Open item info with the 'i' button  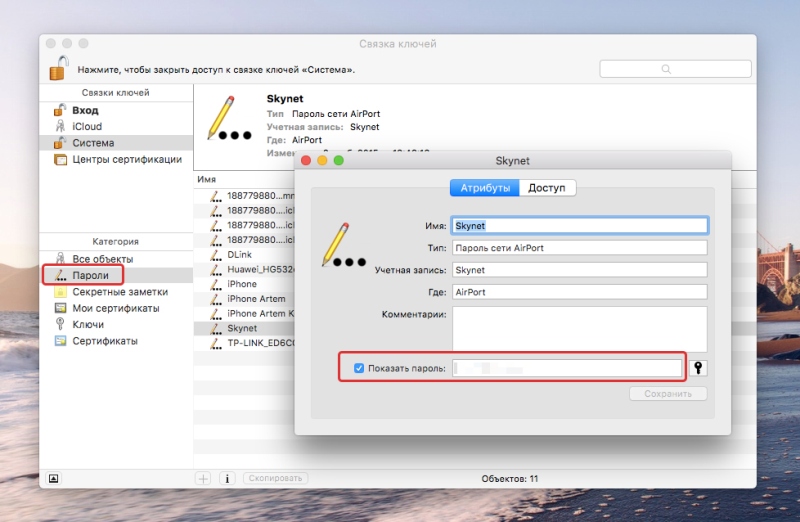227,478
